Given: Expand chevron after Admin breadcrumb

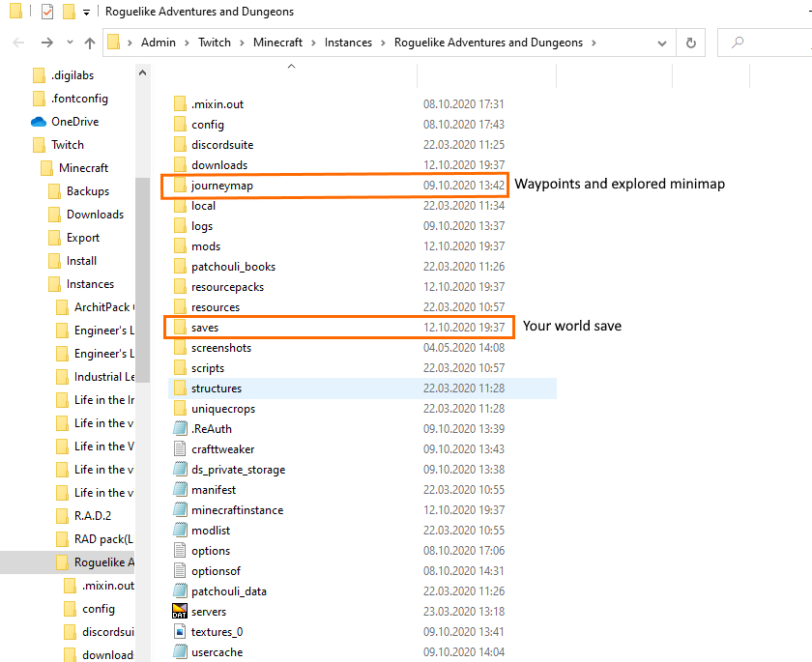Looking at the screenshot, I should coord(187,43).
